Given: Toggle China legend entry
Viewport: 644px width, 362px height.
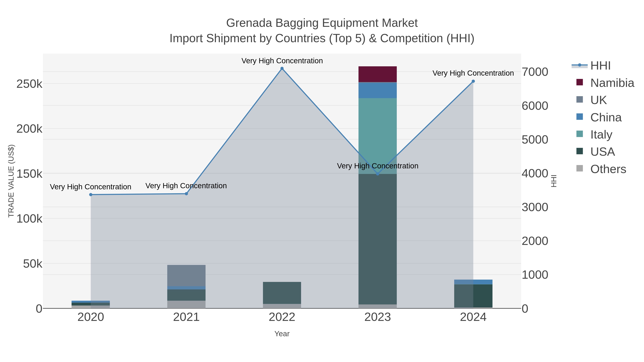Looking at the screenshot, I should coord(599,117).
